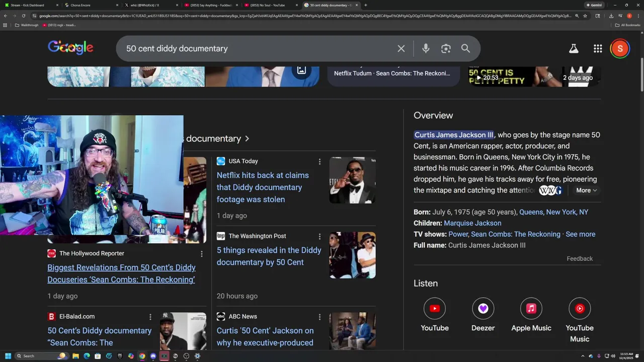The height and width of the screenshot is (362, 644).
Task: Open Netflix Tudum Sean Combs result card
Action: [x=393, y=76]
